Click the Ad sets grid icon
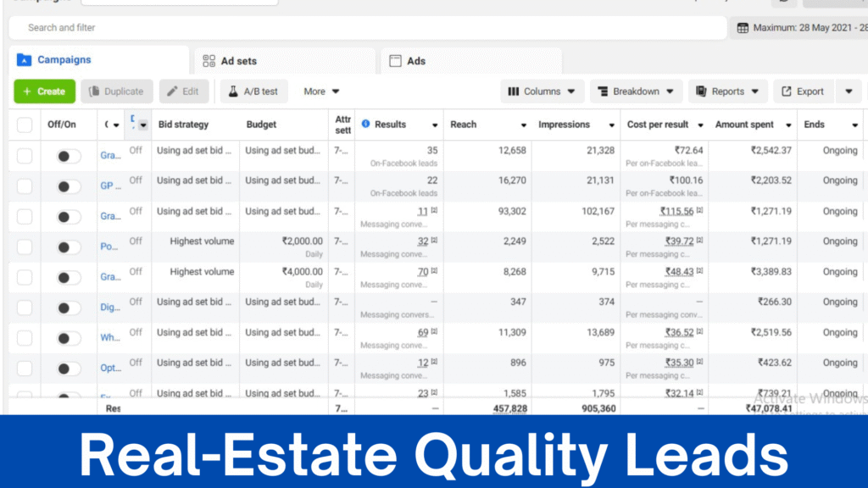The width and height of the screenshot is (868, 488). tap(209, 61)
